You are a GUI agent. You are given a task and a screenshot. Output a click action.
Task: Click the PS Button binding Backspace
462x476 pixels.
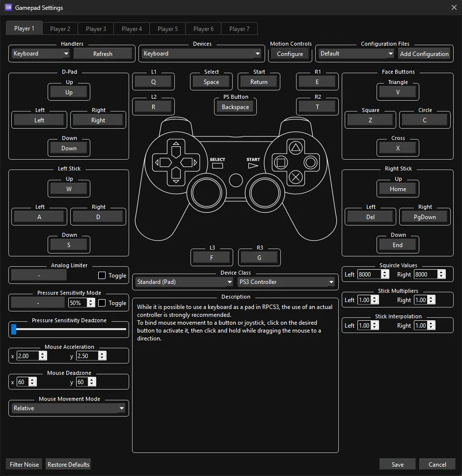(236, 107)
